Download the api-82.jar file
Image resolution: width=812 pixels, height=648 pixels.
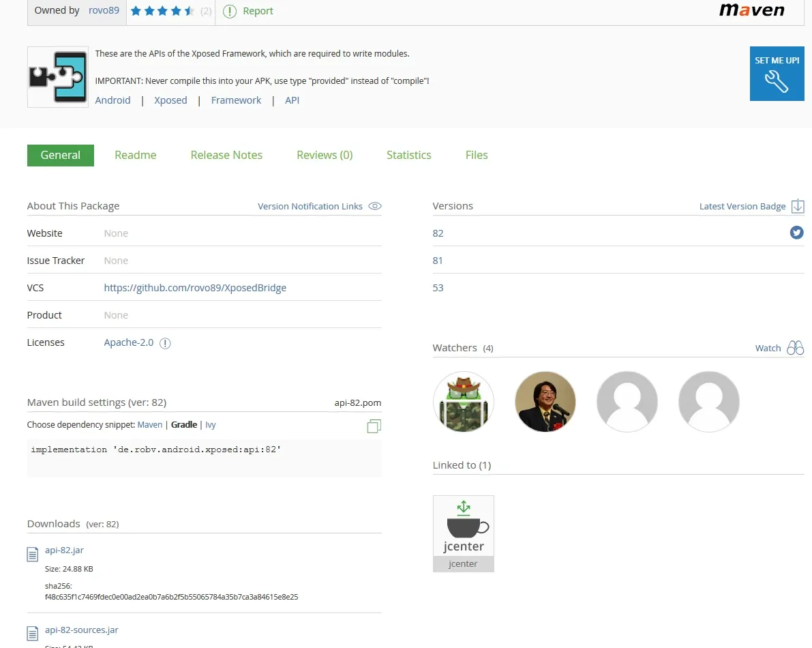64,550
